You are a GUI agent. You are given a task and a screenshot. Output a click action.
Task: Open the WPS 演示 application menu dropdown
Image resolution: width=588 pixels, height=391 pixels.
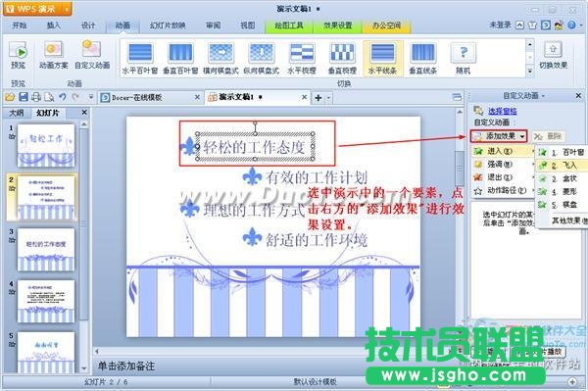tap(67, 9)
